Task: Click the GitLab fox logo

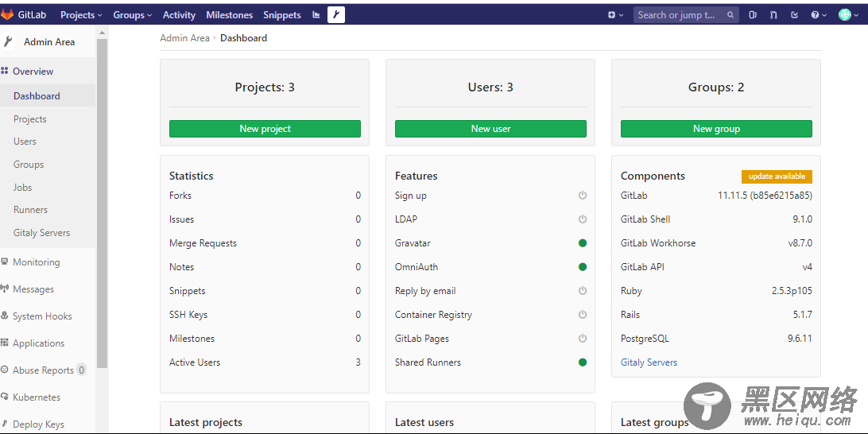Action: point(6,15)
